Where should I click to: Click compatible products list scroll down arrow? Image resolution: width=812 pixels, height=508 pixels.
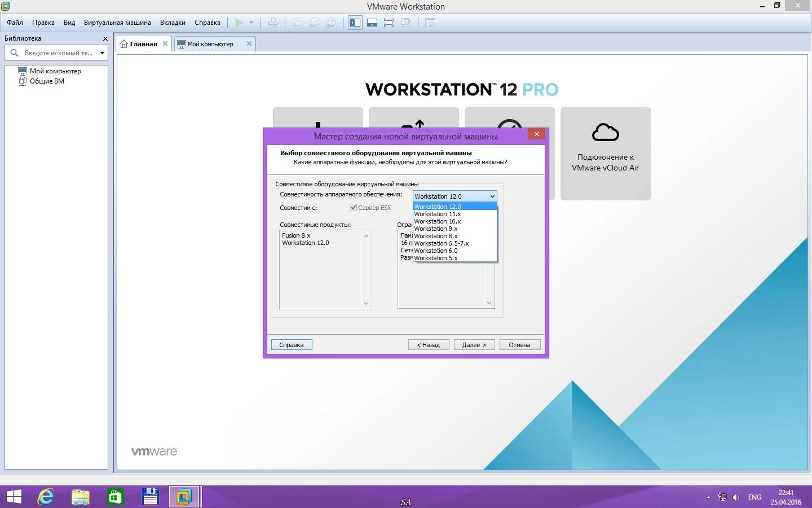[366, 304]
